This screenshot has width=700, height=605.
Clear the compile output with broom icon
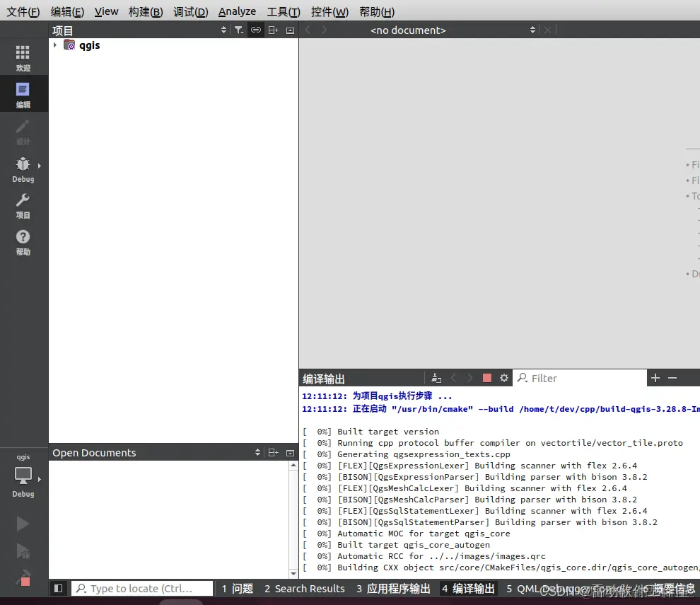pyautogui.click(x=436, y=379)
